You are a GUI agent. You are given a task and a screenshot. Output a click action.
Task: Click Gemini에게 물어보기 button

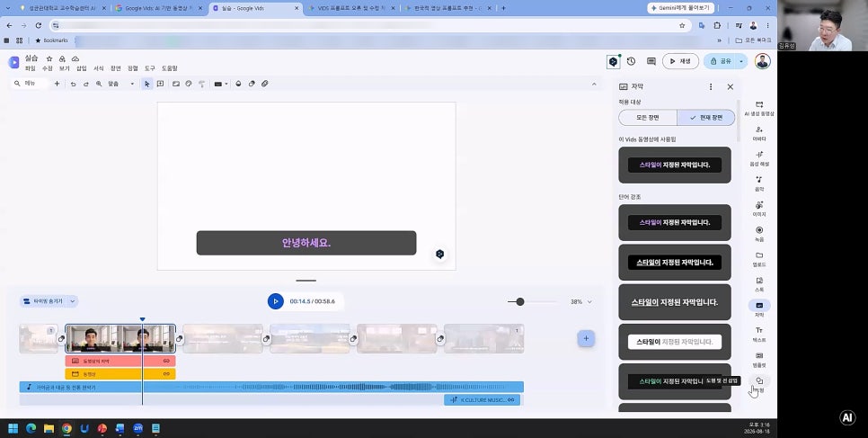click(x=680, y=8)
